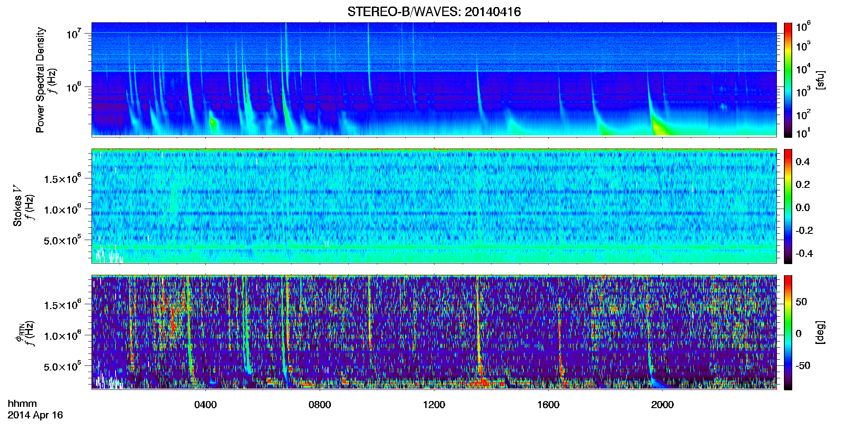Select the 10³ label on sfu color bar
The width and height of the screenshot is (868, 447).
[x=803, y=92]
